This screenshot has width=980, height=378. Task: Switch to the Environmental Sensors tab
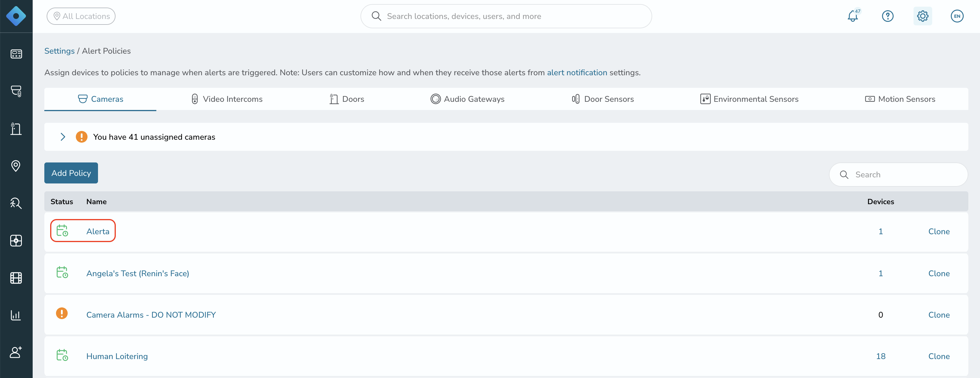click(749, 99)
